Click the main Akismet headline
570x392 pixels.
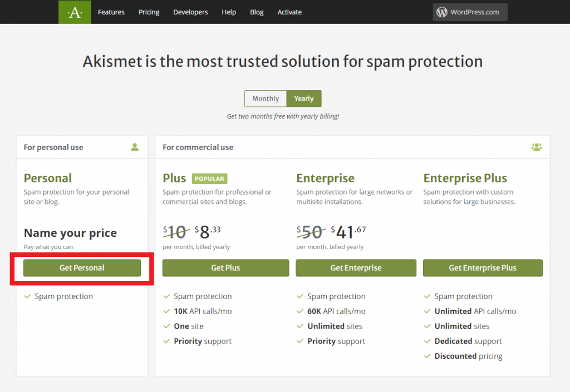click(x=283, y=61)
